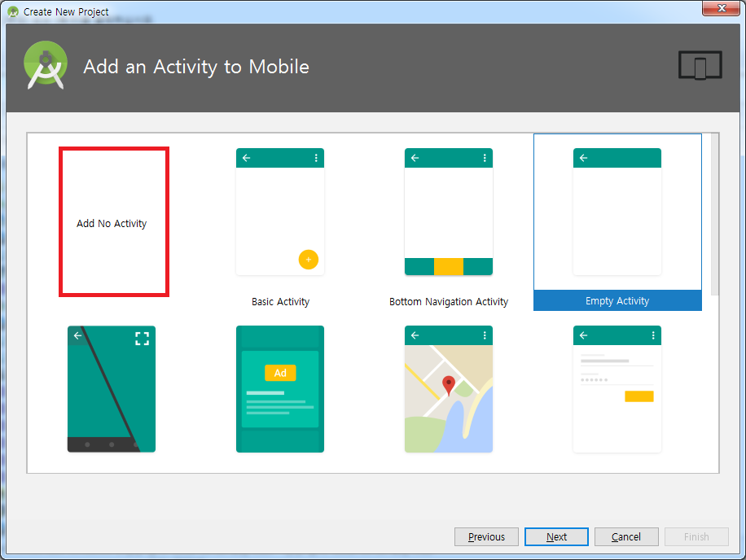
Task: Click the yellow plus FAB in Basic Activity
Action: [x=309, y=260]
